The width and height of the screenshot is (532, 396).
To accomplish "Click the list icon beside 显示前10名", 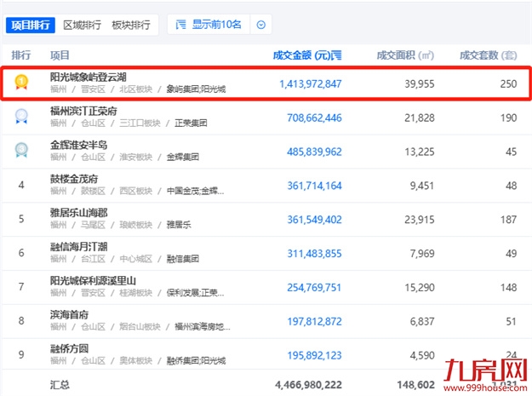I will point(180,25).
